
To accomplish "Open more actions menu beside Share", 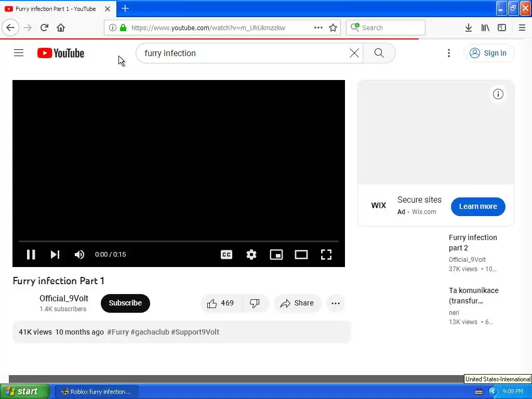I will (336, 303).
